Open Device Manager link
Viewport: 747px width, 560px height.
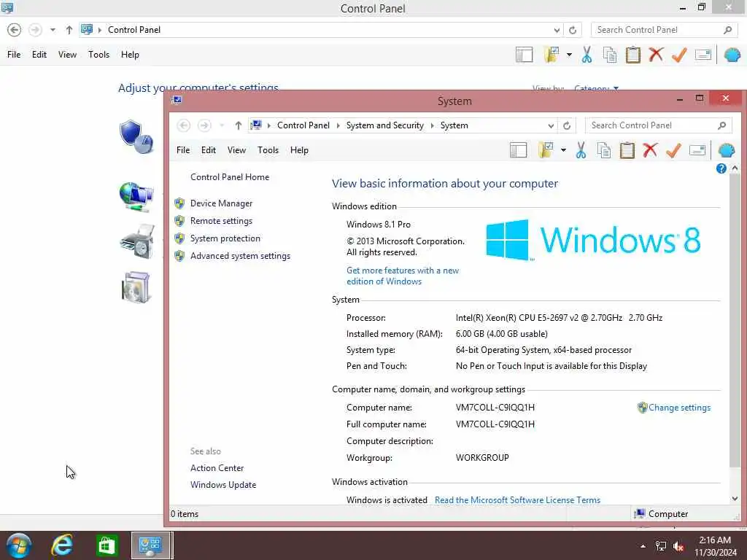pos(221,203)
